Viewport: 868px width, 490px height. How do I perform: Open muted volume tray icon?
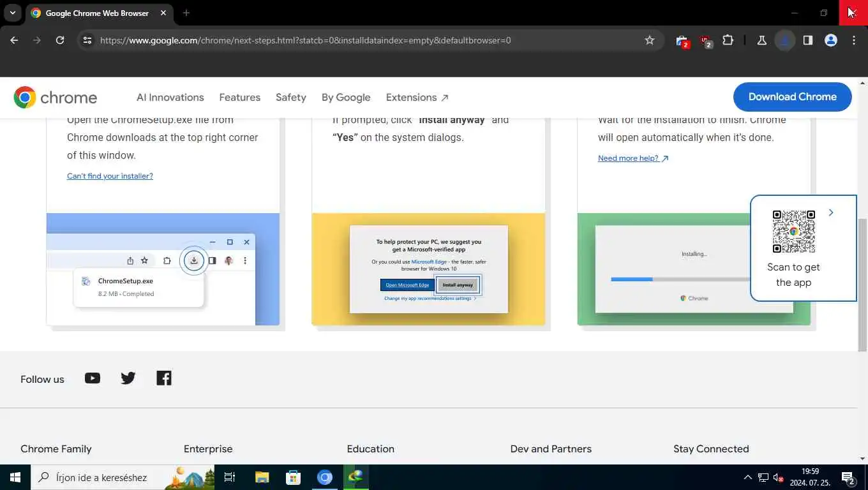pos(778,477)
